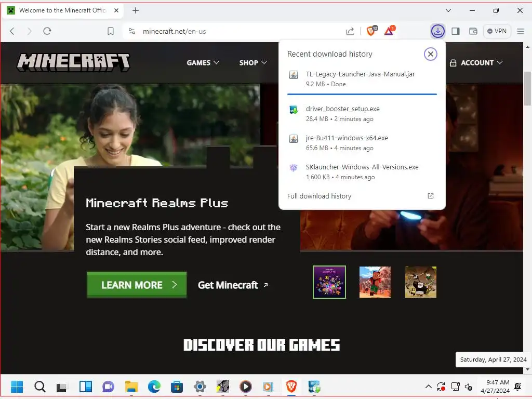Click the SKlauncher file icon

tap(294, 168)
